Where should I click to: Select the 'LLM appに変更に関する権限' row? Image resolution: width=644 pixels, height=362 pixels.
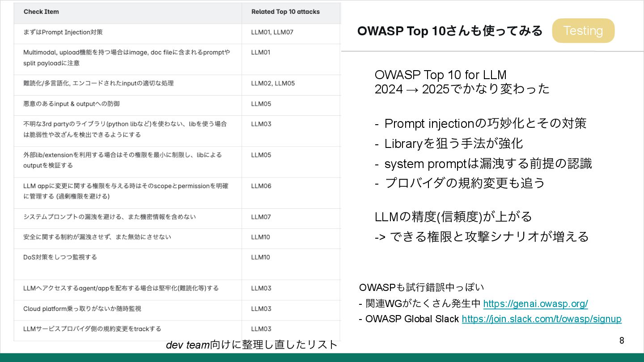(126, 191)
